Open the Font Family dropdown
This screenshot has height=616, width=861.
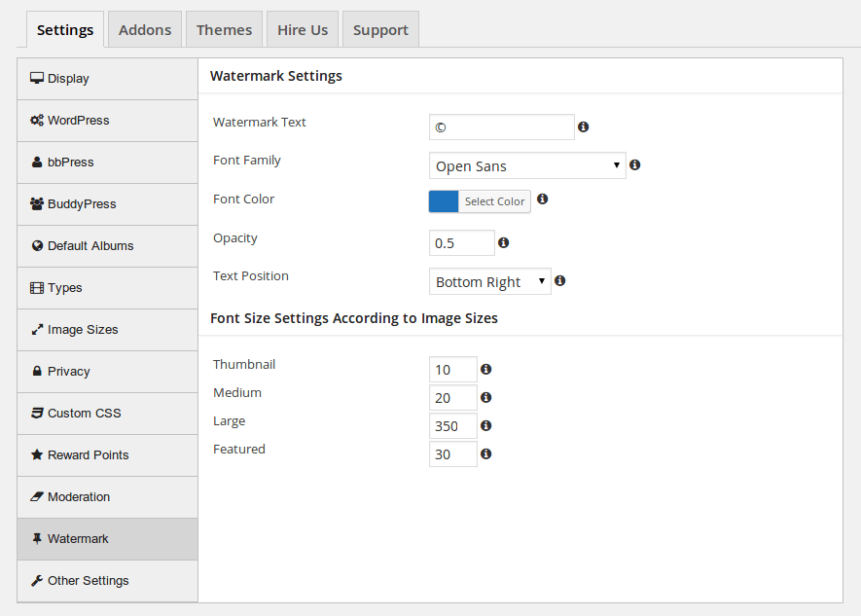tap(527, 165)
